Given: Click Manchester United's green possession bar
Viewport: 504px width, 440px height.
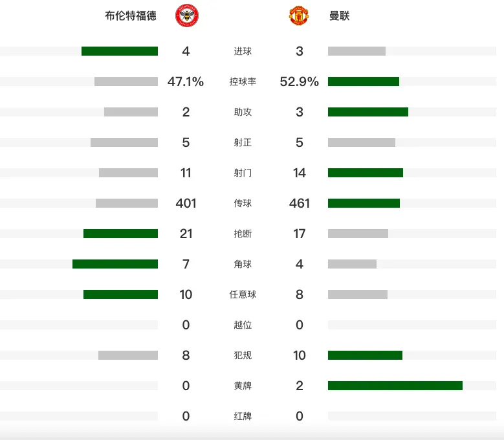Looking at the screenshot, I should [364, 82].
